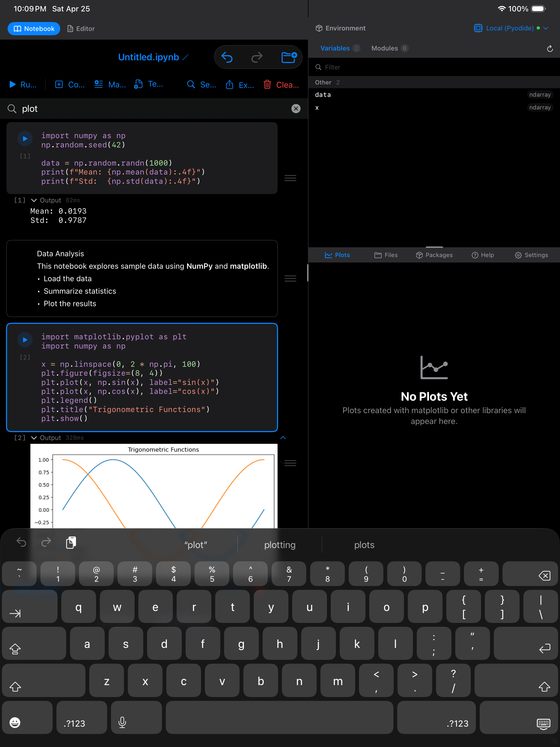Rename Untitled.ipynb with pencil icon
The height and width of the screenshot is (747, 560).
click(185, 57)
